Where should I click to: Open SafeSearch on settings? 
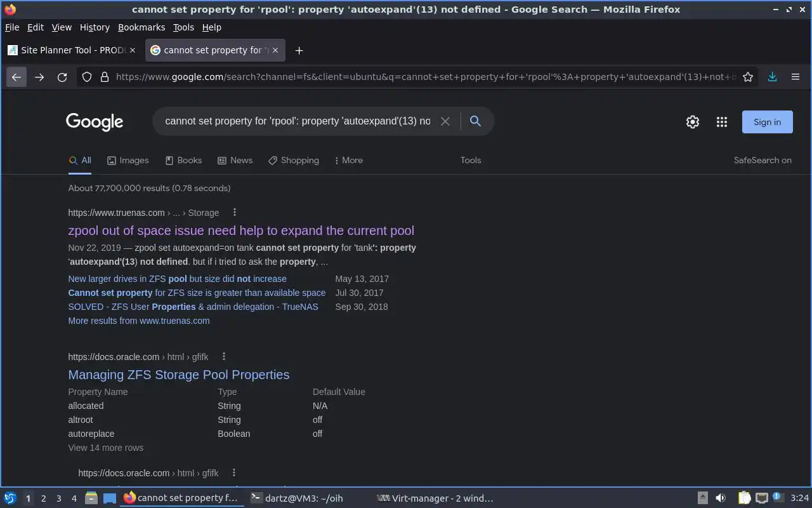point(763,160)
